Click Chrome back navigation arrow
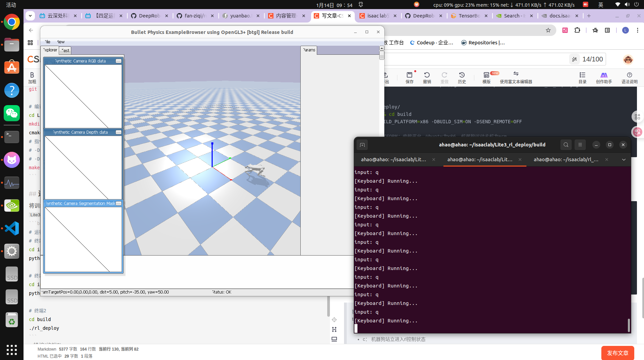This screenshot has width=644, height=360. point(31,30)
